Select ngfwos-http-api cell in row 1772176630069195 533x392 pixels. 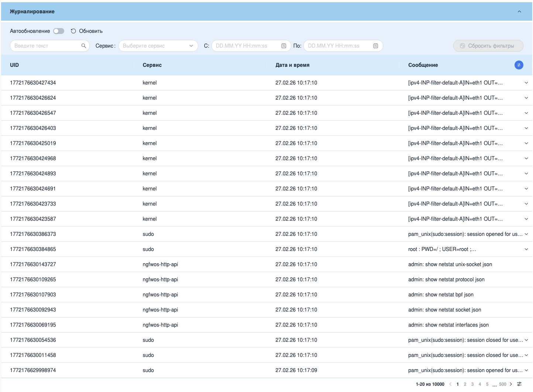click(x=160, y=325)
